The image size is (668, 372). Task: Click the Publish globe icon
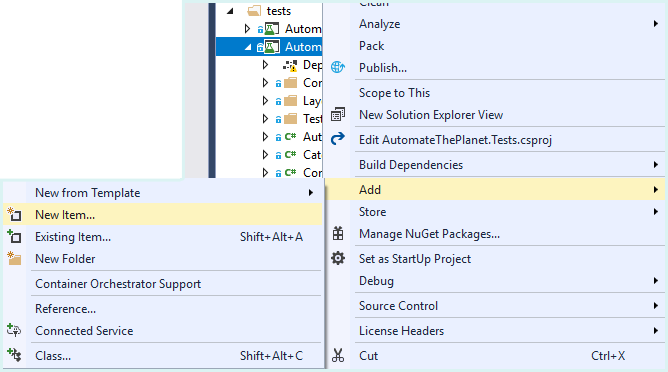pos(337,67)
